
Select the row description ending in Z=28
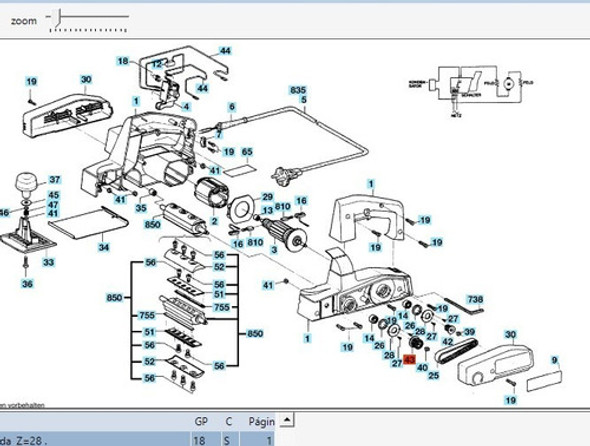94,440
